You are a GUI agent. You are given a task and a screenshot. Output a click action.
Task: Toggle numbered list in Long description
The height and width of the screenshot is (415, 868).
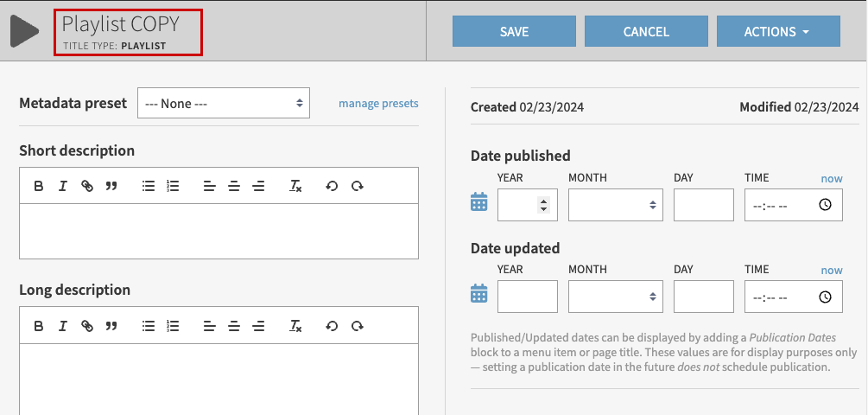point(173,326)
